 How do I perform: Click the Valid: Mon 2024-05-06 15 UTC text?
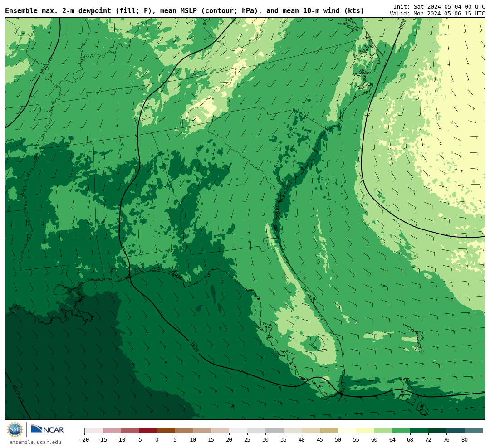[437, 14]
